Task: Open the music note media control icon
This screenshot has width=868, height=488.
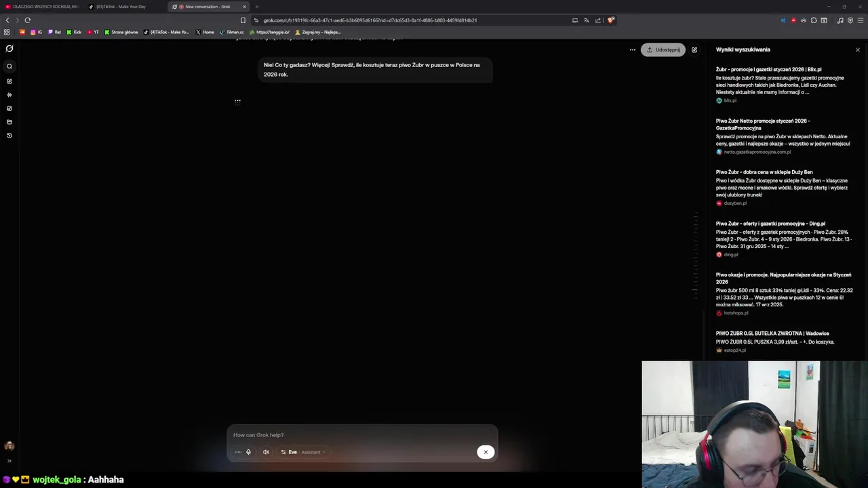Action: pos(840,20)
